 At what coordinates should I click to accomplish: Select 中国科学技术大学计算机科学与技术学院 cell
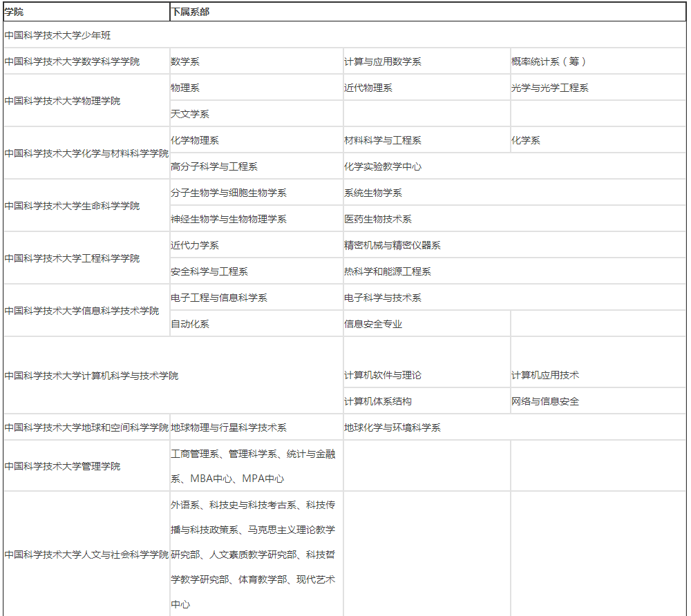point(173,375)
